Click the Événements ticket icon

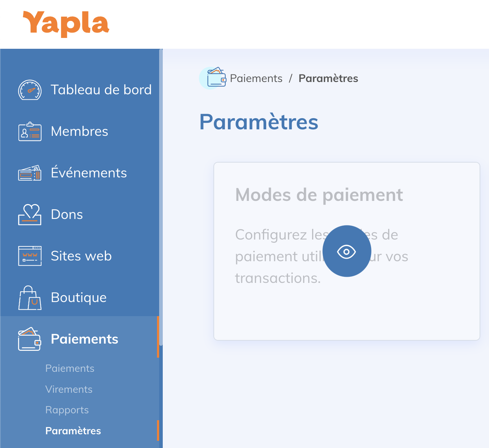point(30,173)
